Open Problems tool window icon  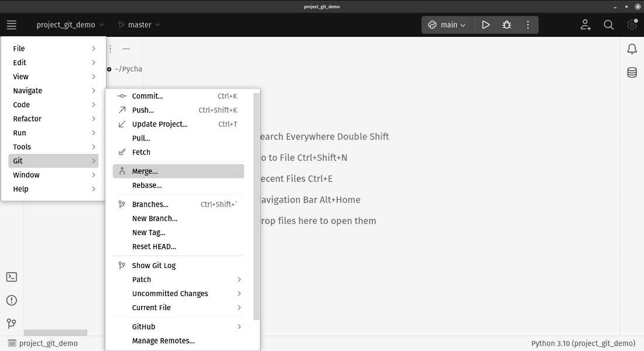(x=12, y=301)
